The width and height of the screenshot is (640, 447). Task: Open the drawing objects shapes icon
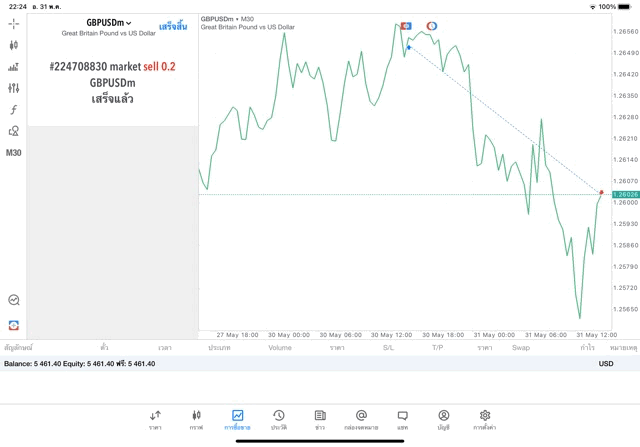[x=14, y=131]
